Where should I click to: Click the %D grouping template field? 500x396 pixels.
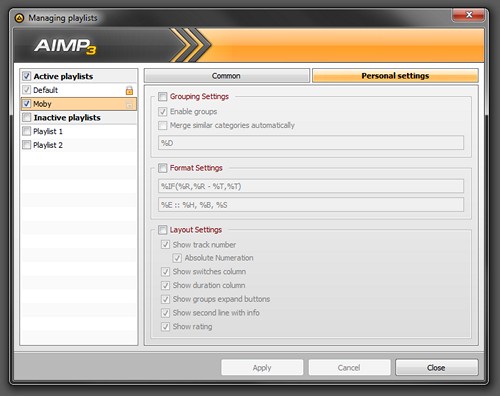(311, 143)
